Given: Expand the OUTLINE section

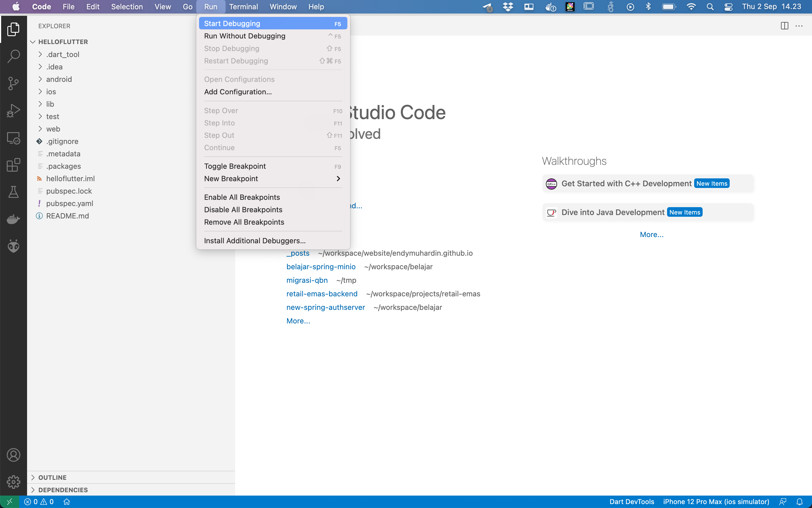Looking at the screenshot, I should tap(52, 478).
